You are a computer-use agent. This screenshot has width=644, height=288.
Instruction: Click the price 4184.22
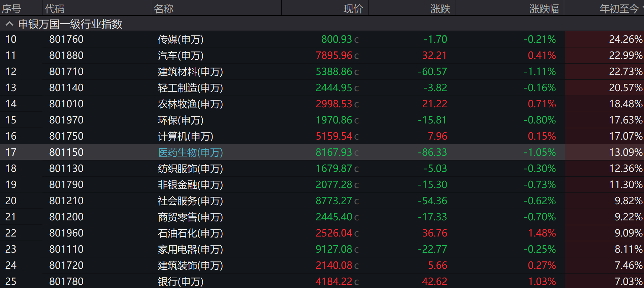[334, 282]
